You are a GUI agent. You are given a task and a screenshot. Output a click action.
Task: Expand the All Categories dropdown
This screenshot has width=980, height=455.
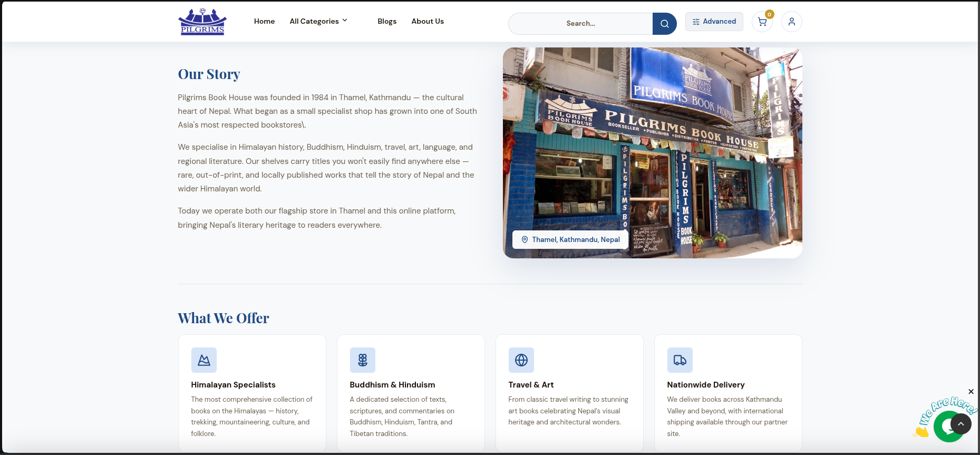coord(318,21)
